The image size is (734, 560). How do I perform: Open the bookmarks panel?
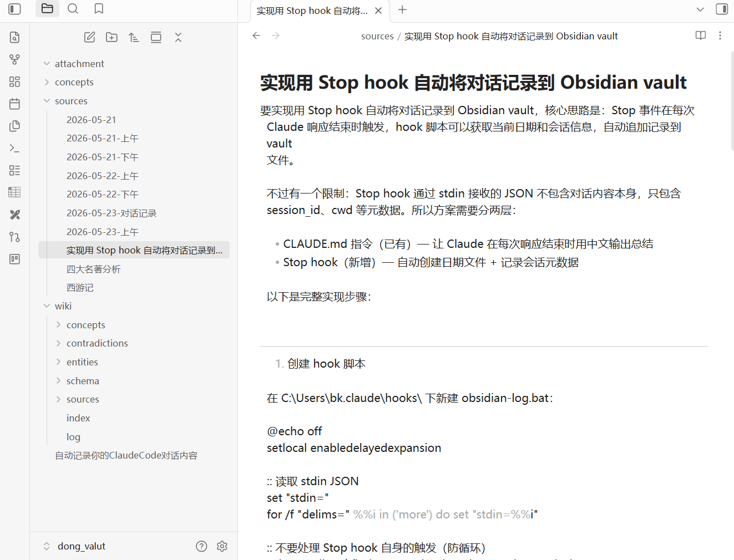[x=99, y=9]
